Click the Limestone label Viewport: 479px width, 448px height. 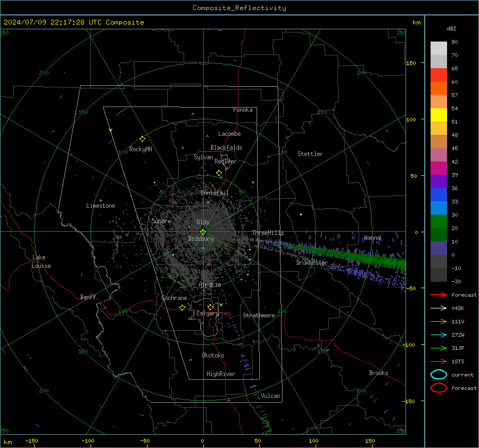[x=101, y=206]
